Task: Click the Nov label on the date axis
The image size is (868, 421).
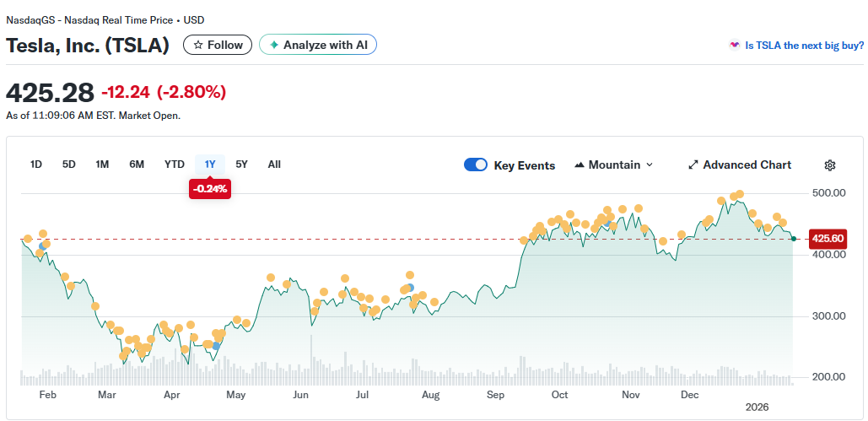Action: pos(630,396)
